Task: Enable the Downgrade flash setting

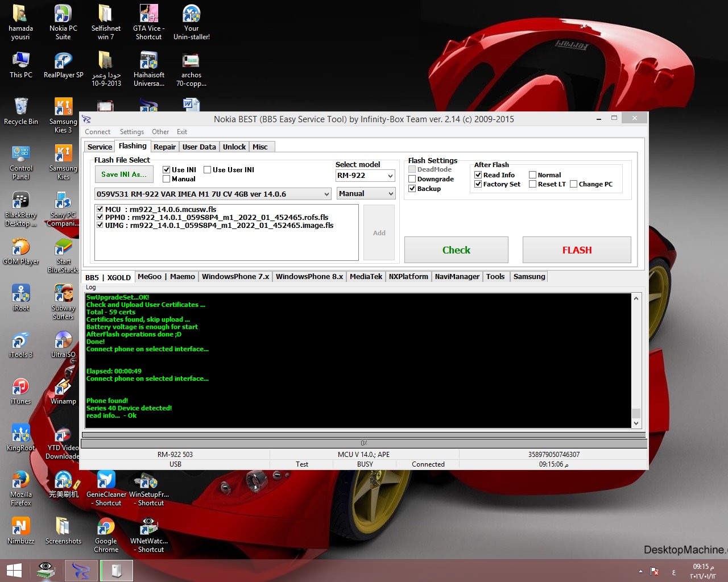Action: (412, 179)
